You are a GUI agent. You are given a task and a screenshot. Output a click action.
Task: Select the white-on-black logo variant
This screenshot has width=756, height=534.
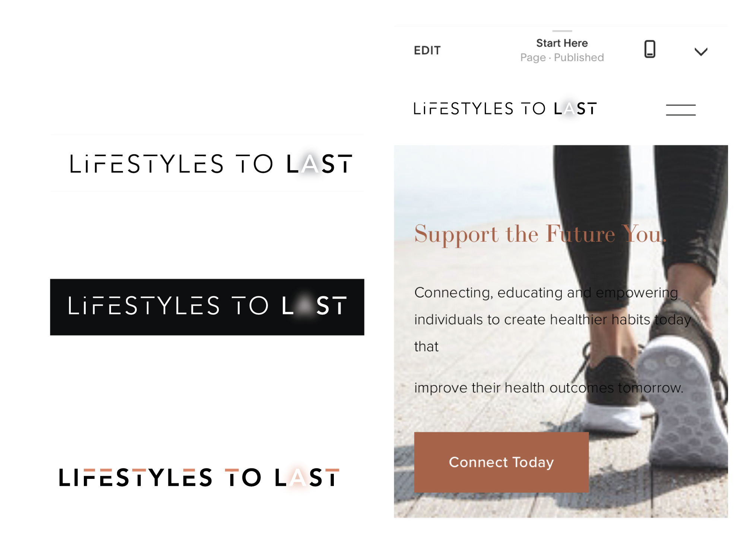tap(207, 307)
